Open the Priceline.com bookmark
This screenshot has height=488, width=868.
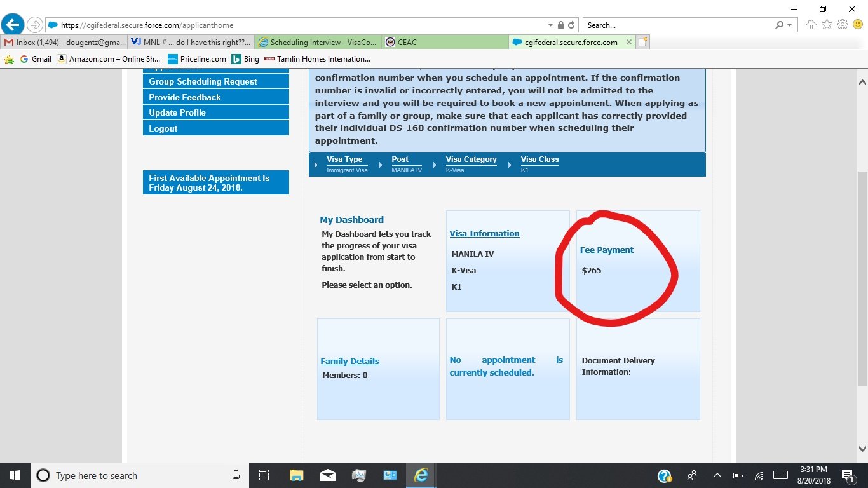point(197,59)
